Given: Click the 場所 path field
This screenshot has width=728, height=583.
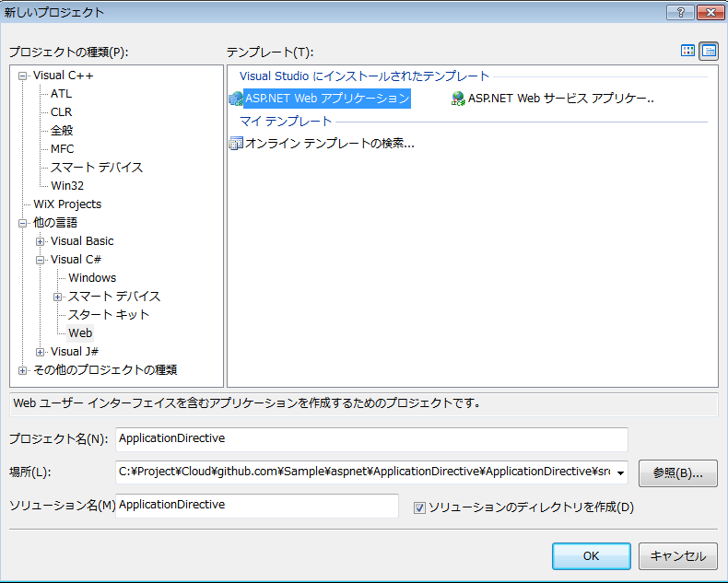Looking at the screenshot, I should [371, 472].
